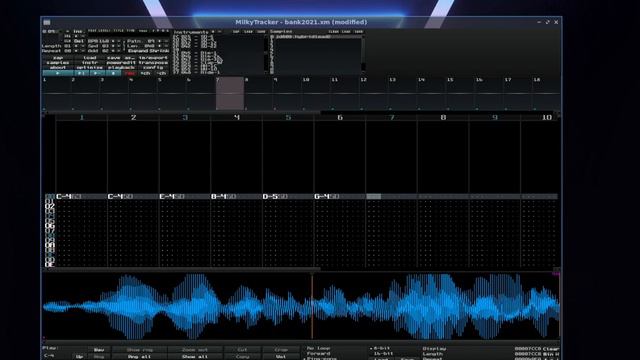Click the play pattern button
The height and width of the screenshot is (360, 640).
pos(81,73)
